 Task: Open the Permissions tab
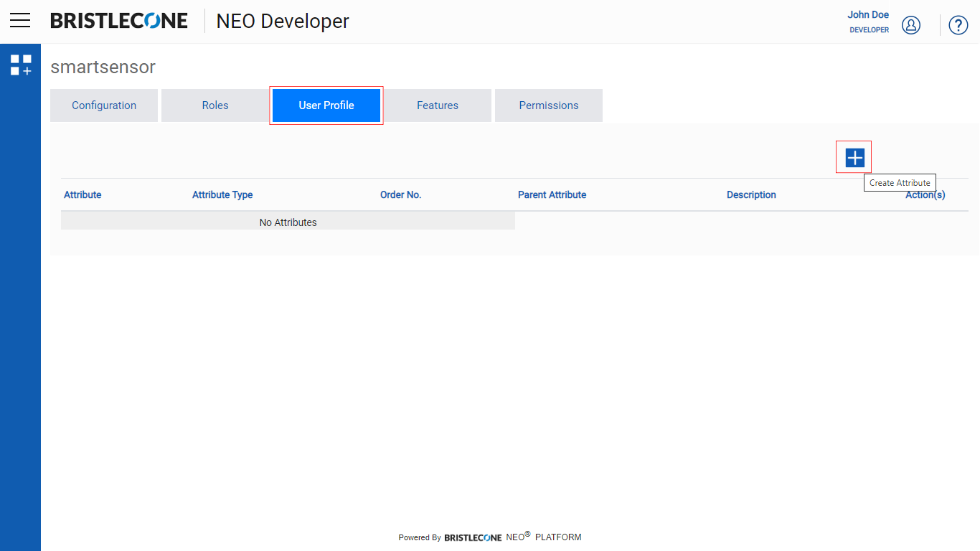[x=549, y=105]
